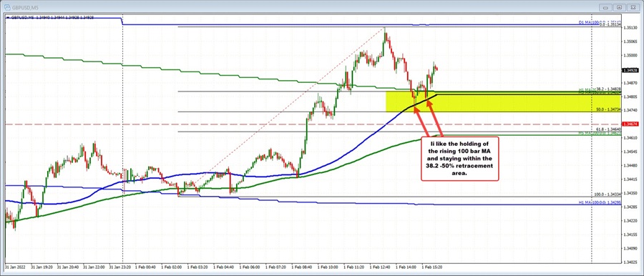Select the Fibonacci label 61.8 - 1.34640
Screen dimensions: 644x276
pos(609,129)
